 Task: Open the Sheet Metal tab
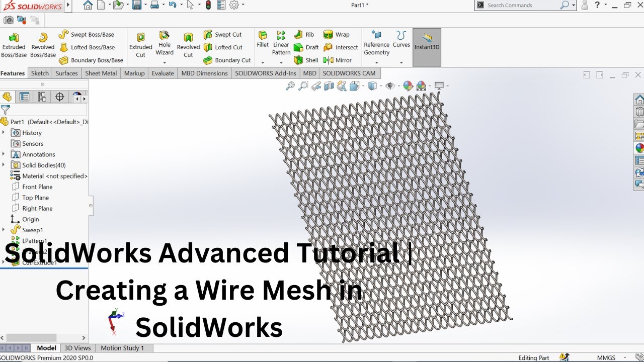(x=101, y=73)
